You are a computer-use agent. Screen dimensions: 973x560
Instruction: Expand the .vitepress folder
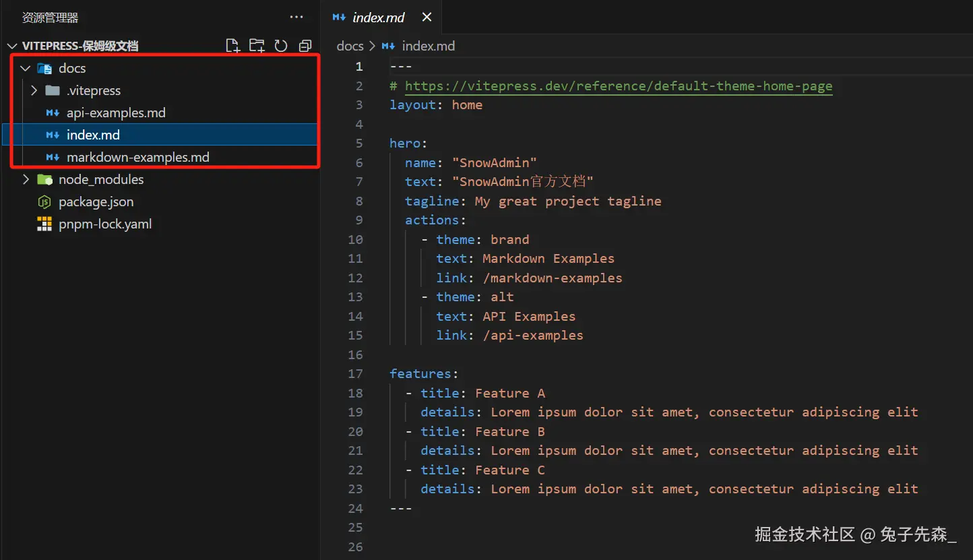(x=34, y=90)
